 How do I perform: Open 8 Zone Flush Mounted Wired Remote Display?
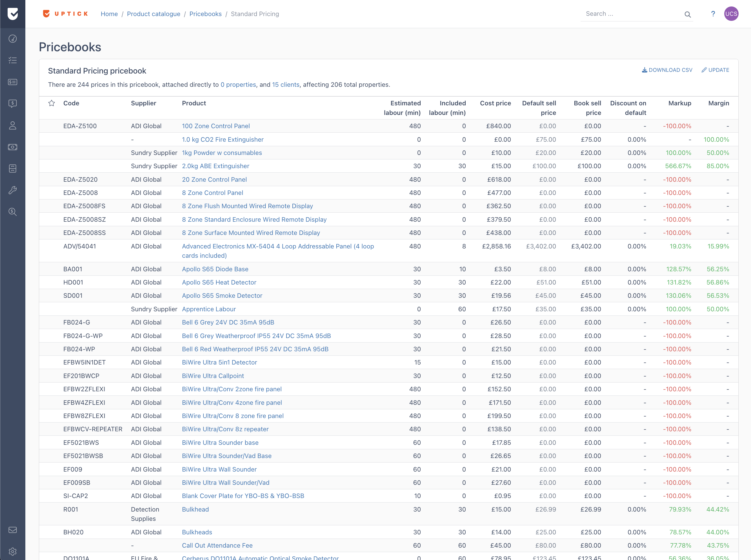tap(247, 206)
